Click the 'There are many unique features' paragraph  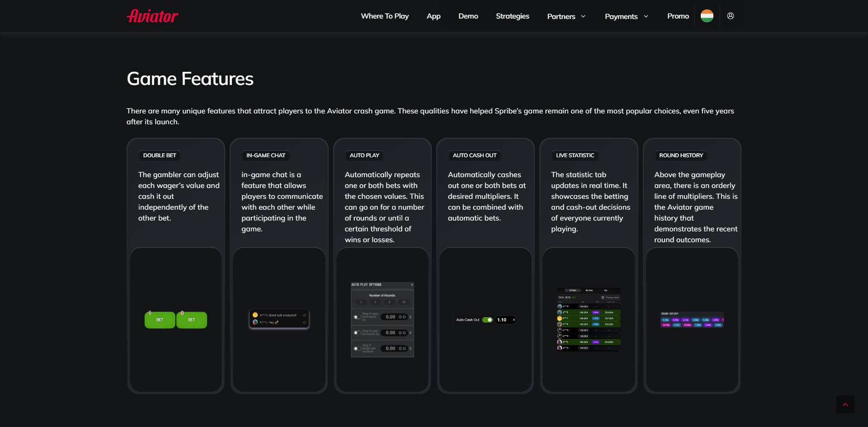click(430, 116)
